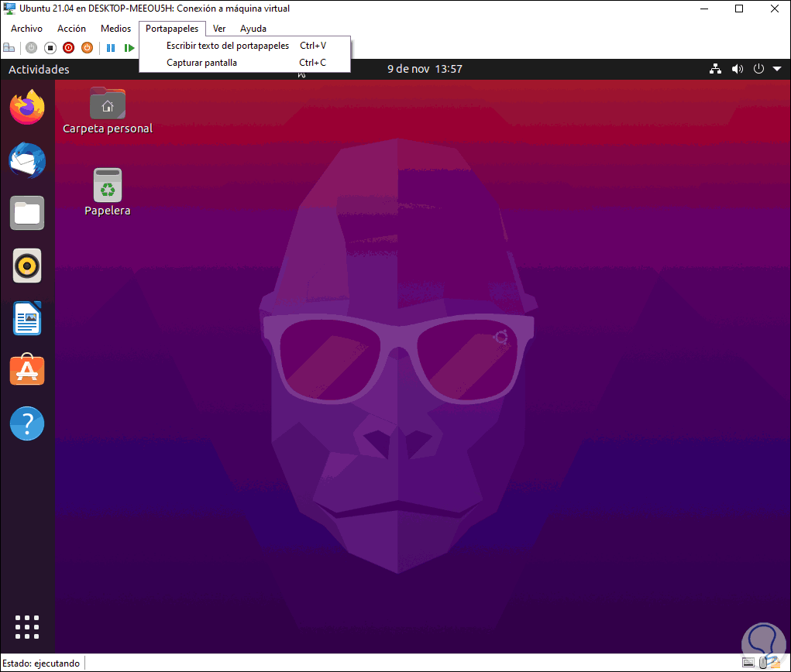Turn off the VM with the black square icon
Screen dimensions: 791x672
pyautogui.click(x=50, y=48)
